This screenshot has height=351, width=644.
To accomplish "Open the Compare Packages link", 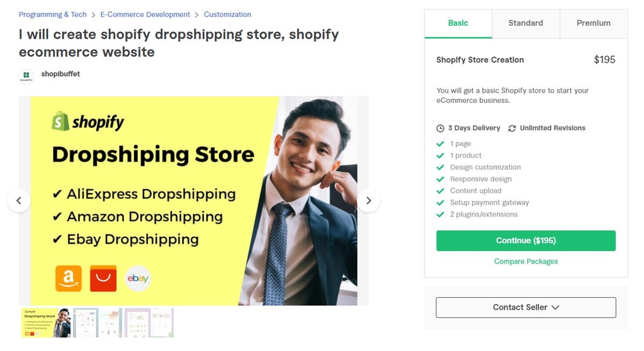I will click(526, 261).
